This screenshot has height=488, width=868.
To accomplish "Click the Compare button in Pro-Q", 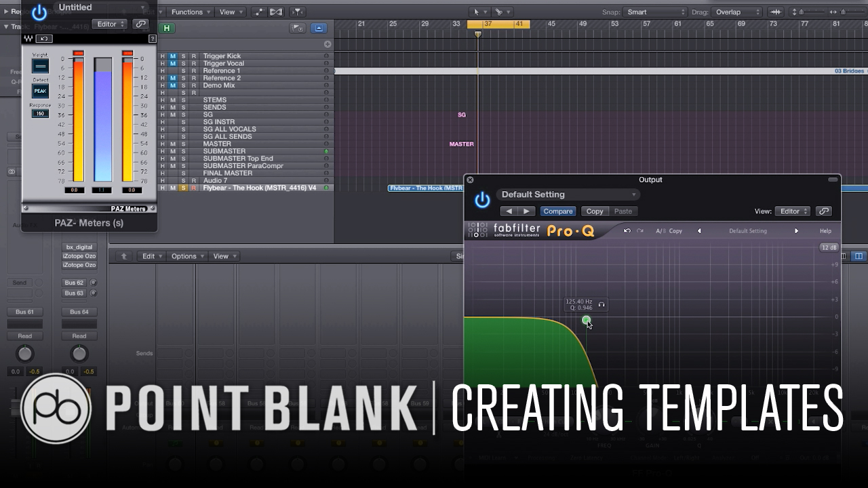I will coord(558,211).
